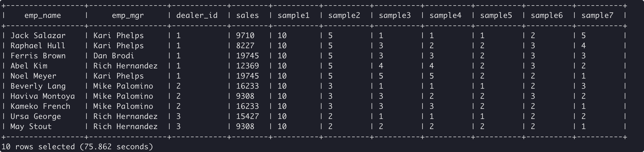This screenshot has width=644, height=152.
Task: Click sales value 8227
Action: 245,46
